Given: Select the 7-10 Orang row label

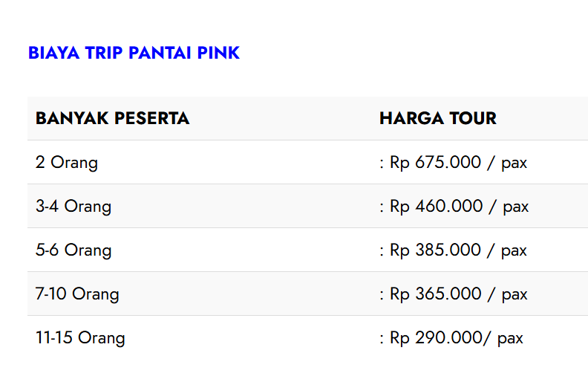Looking at the screenshot, I should click(x=77, y=294).
